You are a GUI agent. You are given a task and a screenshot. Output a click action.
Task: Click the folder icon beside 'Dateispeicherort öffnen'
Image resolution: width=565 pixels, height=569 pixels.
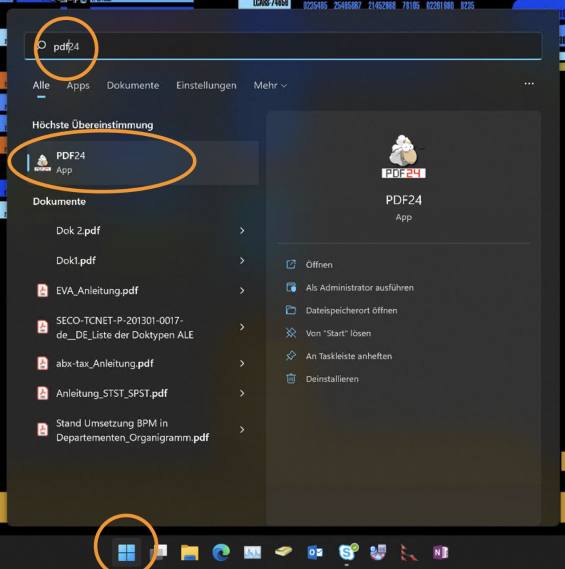pyautogui.click(x=291, y=310)
